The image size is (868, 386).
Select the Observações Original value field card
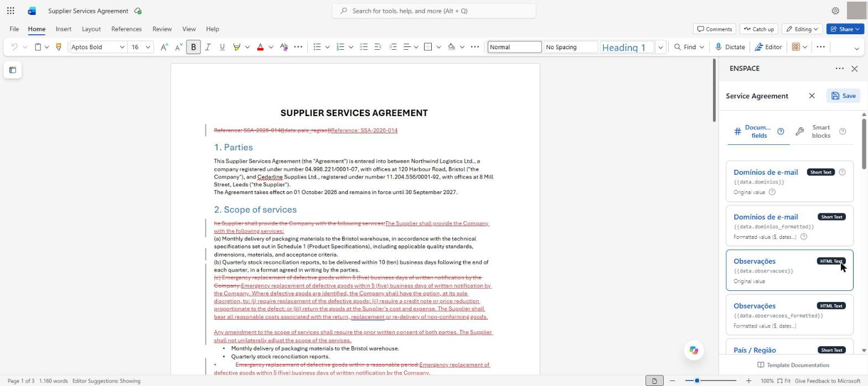point(789,270)
